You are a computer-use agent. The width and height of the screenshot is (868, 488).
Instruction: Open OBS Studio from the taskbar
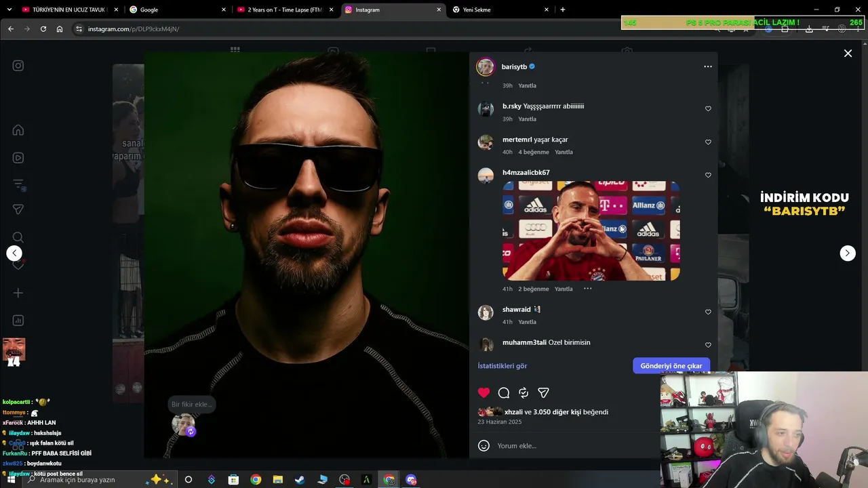point(344,480)
